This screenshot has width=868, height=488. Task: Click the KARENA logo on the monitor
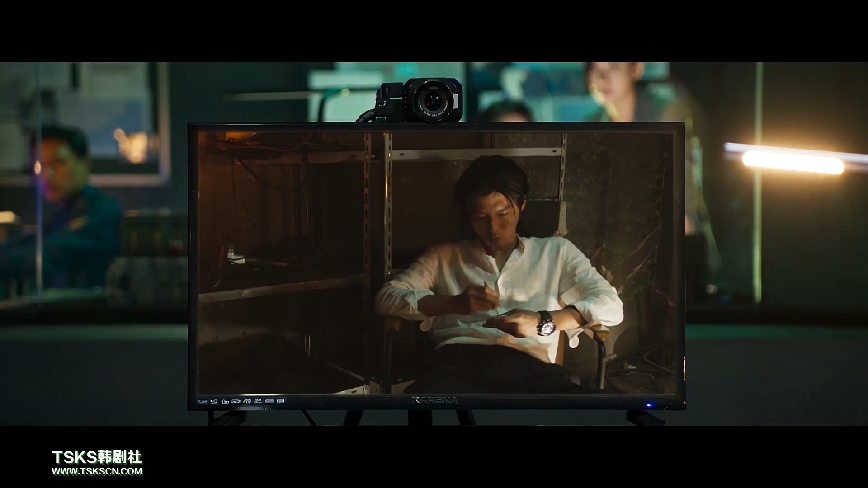434,400
